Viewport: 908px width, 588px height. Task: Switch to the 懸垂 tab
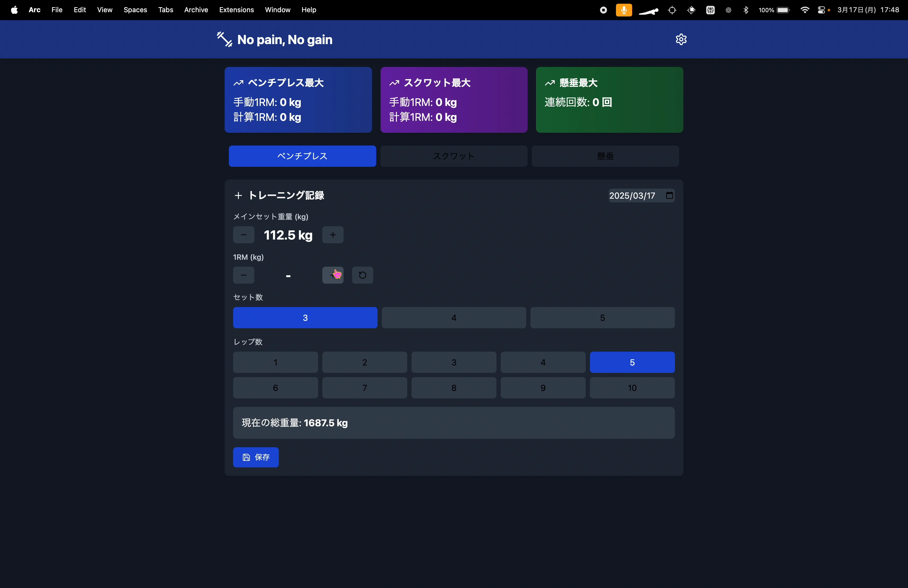click(605, 156)
